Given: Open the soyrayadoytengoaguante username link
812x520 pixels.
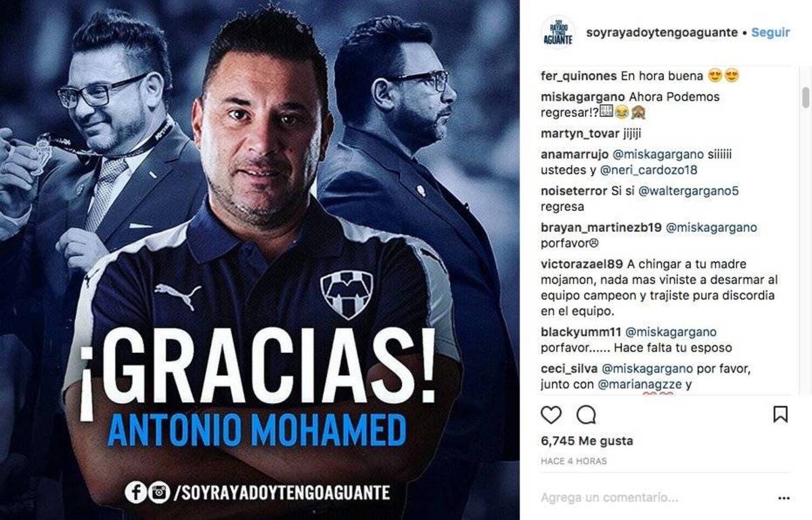Looking at the screenshot, I should coord(662,32).
